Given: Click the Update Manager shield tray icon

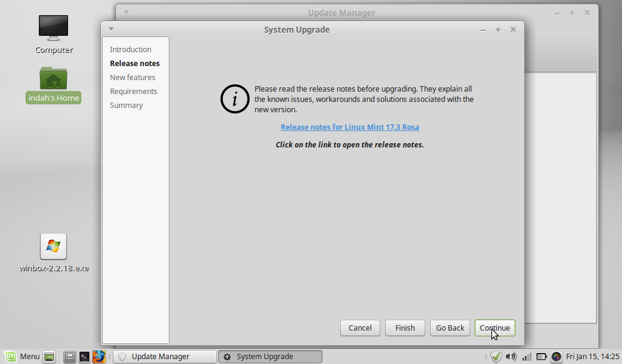Looking at the screenshot, I should click(x=496, y=357).
